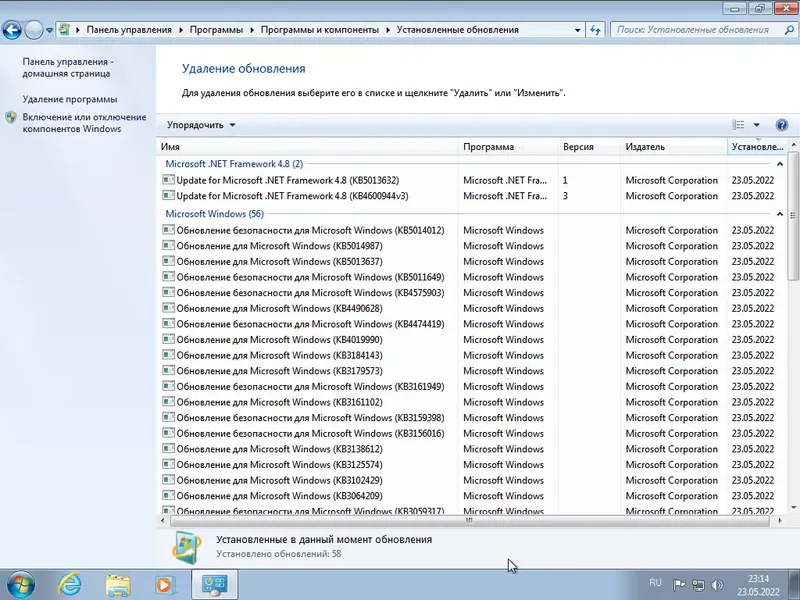Select update KB4490628 icon

168,308
